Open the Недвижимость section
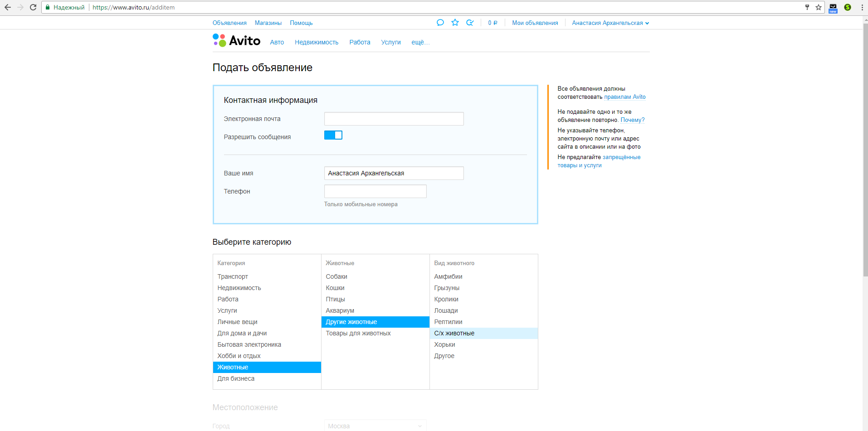The height and width of the screenshot is (431, 868). pyautogui.click(x=317, y=42)
